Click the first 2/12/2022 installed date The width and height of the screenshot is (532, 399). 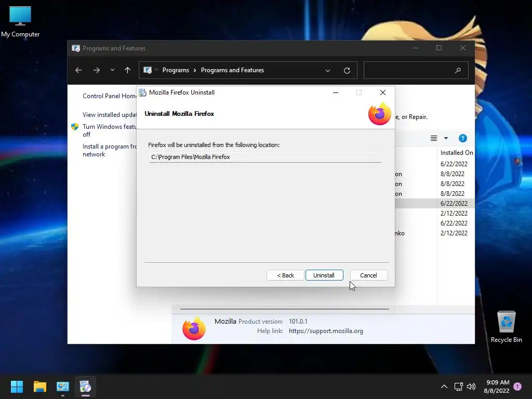tap(454, 214)
